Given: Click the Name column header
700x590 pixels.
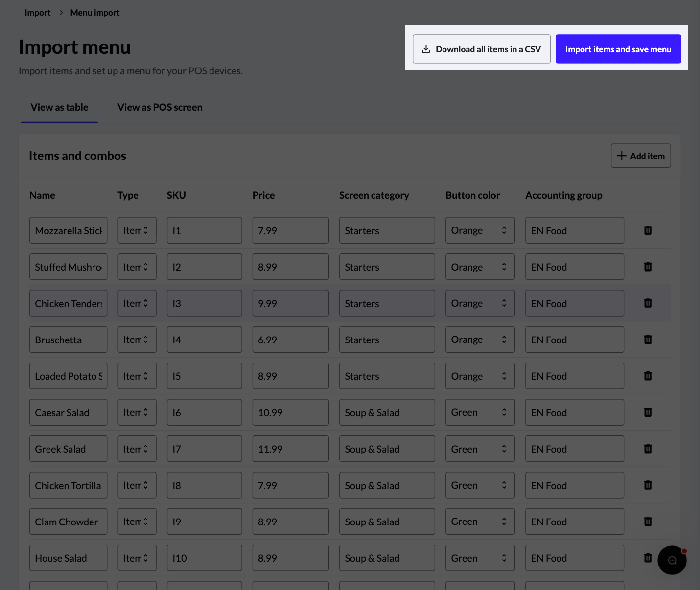Looking at the screenshot, I should [x=42, y=195].
